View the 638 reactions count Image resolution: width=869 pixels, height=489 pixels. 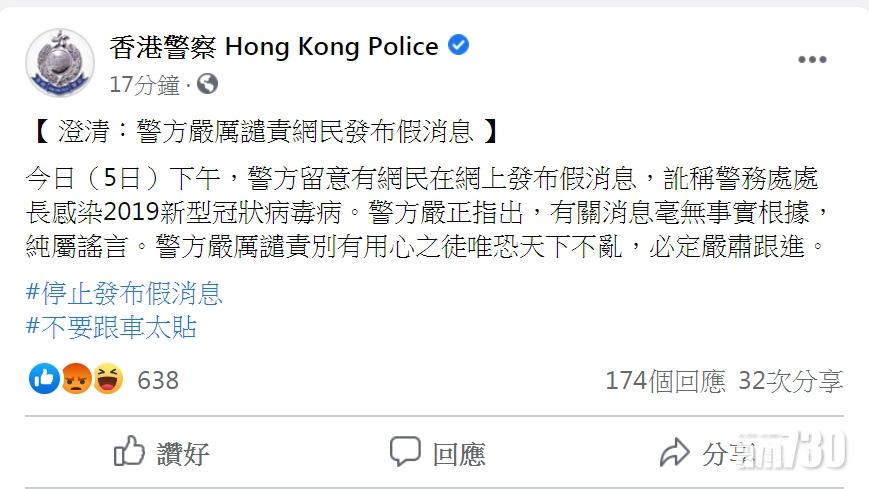(157, 380)
